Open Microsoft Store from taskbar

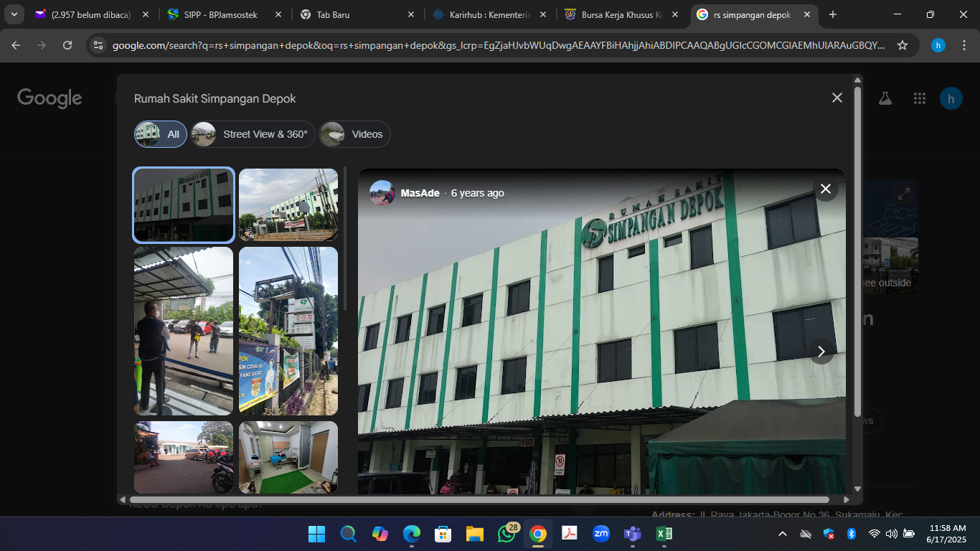(x=443, y=534)
